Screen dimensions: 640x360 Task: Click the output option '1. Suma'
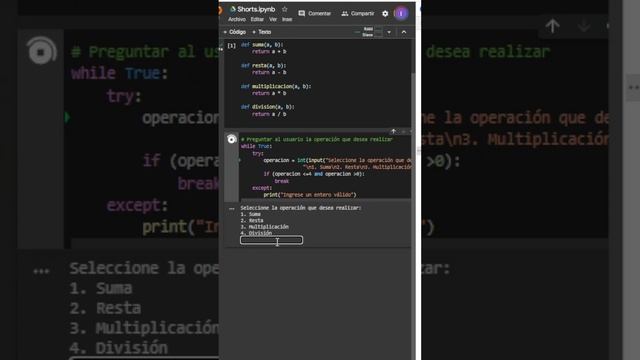pos(251,214)
